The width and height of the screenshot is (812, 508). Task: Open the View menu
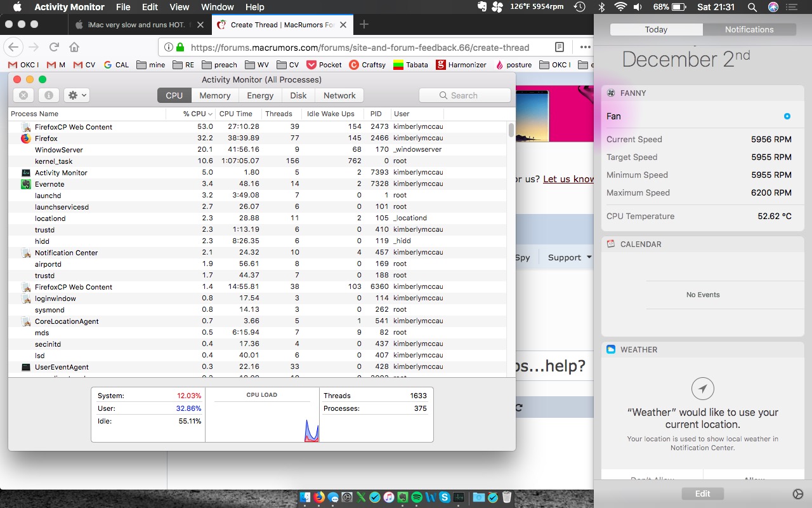click(x=180, y=7)
